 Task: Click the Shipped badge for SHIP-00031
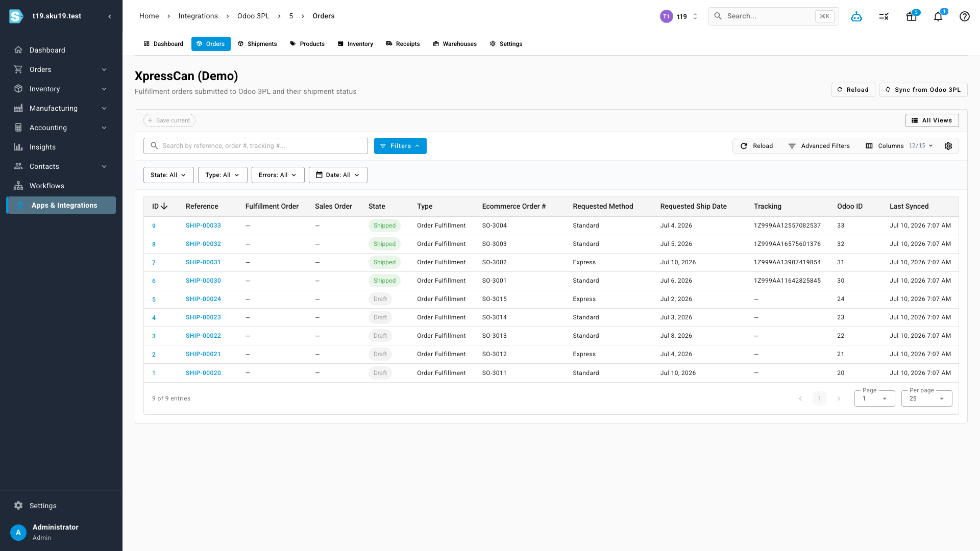[x=384, y=262]
